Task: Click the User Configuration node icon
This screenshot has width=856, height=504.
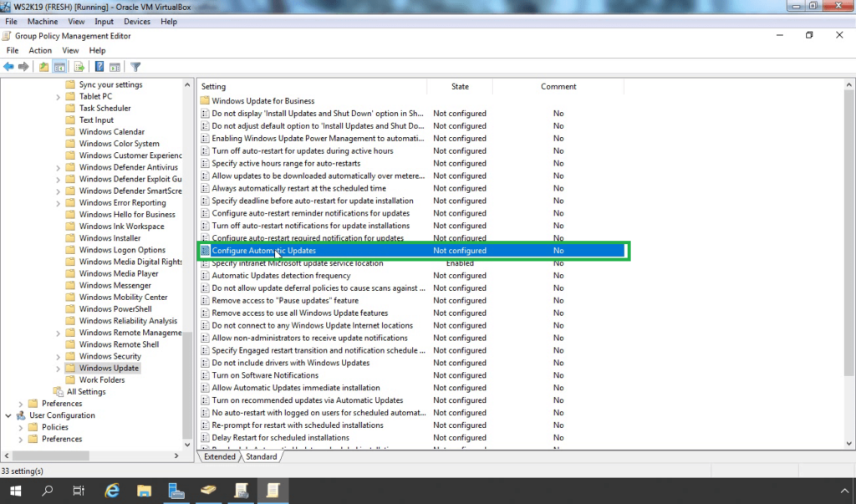Action: coord(21,415)
